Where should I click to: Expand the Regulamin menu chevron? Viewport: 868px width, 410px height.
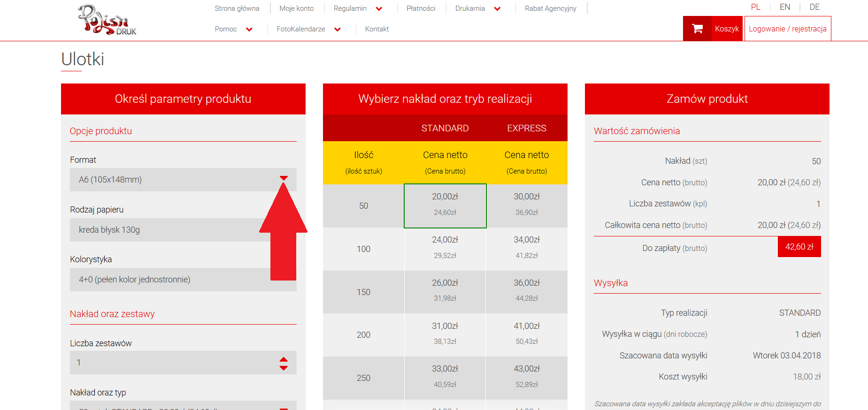(379, 9)
